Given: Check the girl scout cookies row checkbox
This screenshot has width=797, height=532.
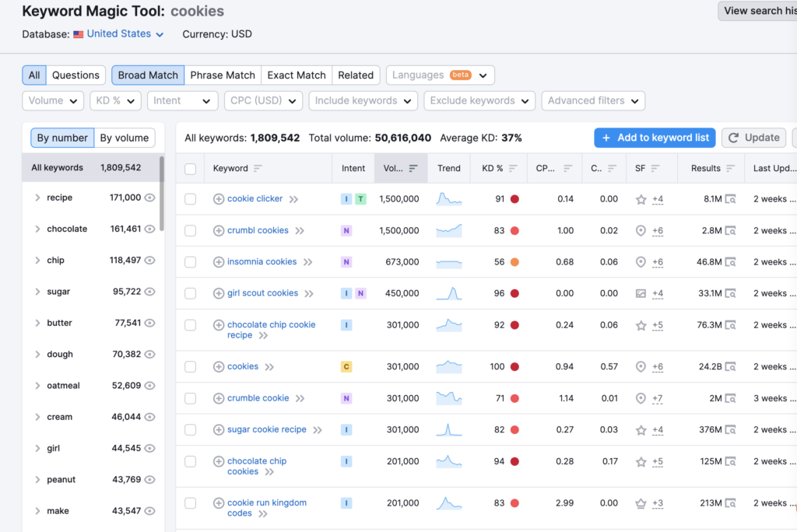Looking at the screenshot, I should point(191,294).
